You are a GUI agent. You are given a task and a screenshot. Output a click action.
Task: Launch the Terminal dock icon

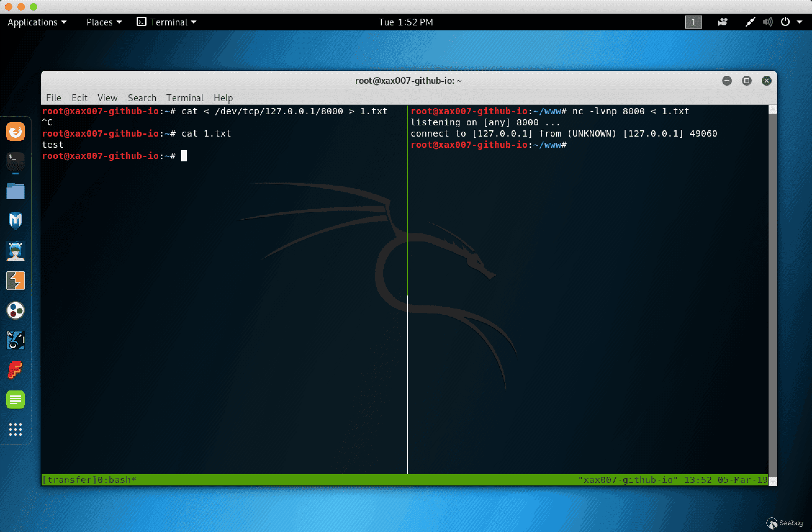[x=15, y=160]
